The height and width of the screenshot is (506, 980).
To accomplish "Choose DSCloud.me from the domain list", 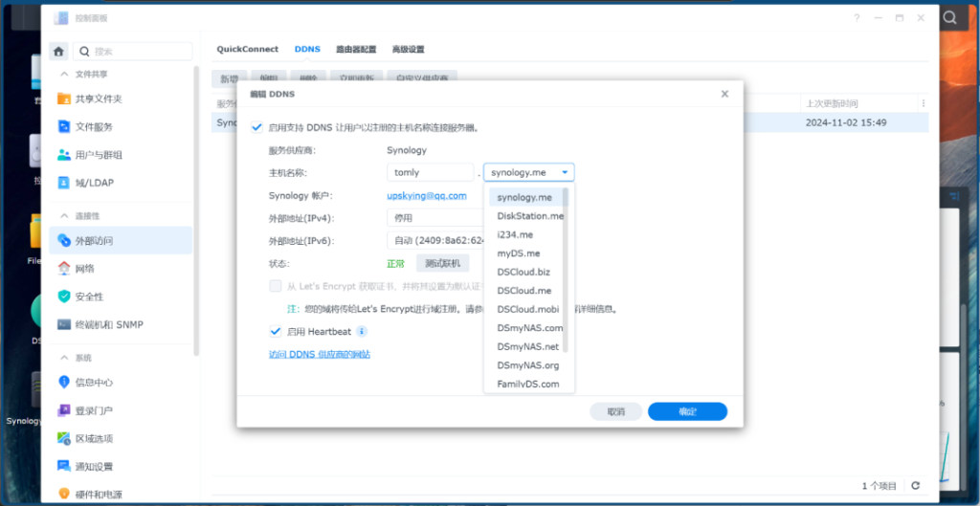I will pos(525,291).
